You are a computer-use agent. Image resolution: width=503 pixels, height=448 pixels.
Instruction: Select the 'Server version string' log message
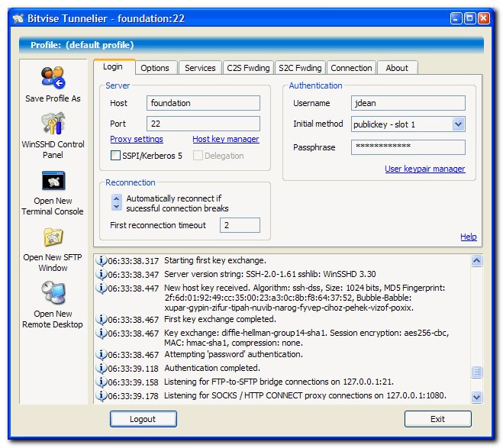pos(270,274)
